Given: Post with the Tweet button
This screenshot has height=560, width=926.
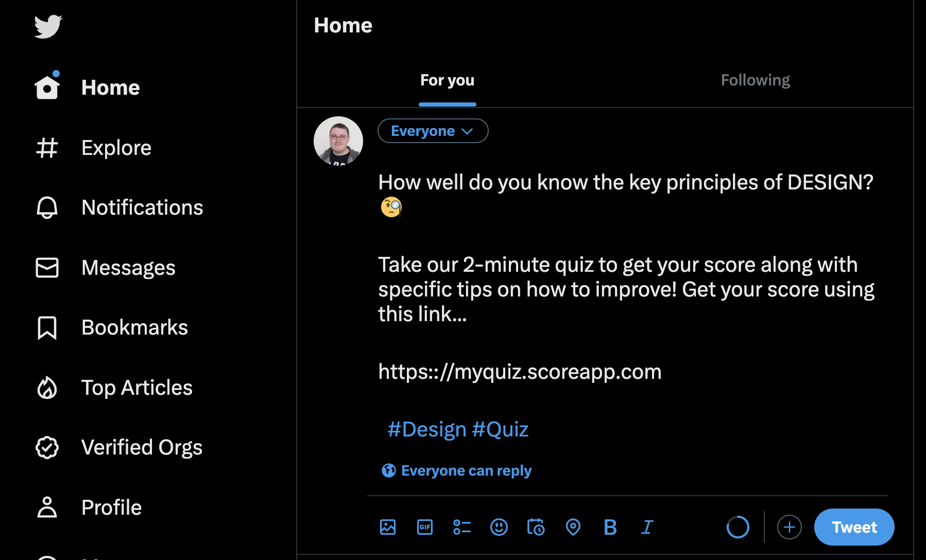Looking at the screenshot, I should (854, 527).
